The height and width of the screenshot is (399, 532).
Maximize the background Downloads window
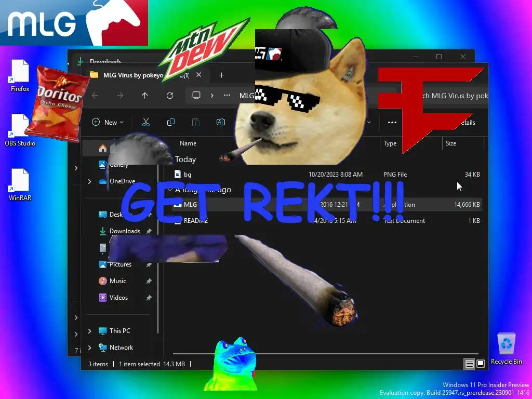tap(439, 57)
